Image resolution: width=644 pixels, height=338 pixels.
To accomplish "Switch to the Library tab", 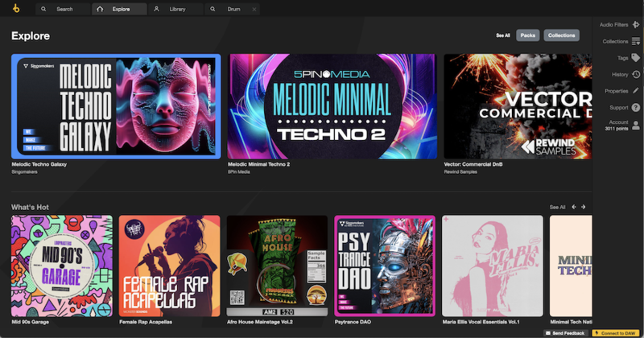I will 176,10.
